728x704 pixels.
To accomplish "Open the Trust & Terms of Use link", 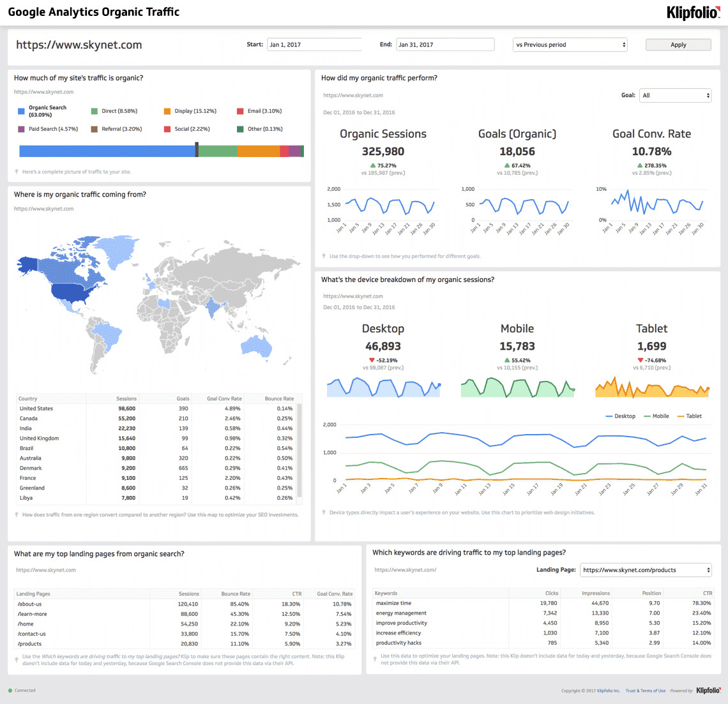I will tap(645, 690).
